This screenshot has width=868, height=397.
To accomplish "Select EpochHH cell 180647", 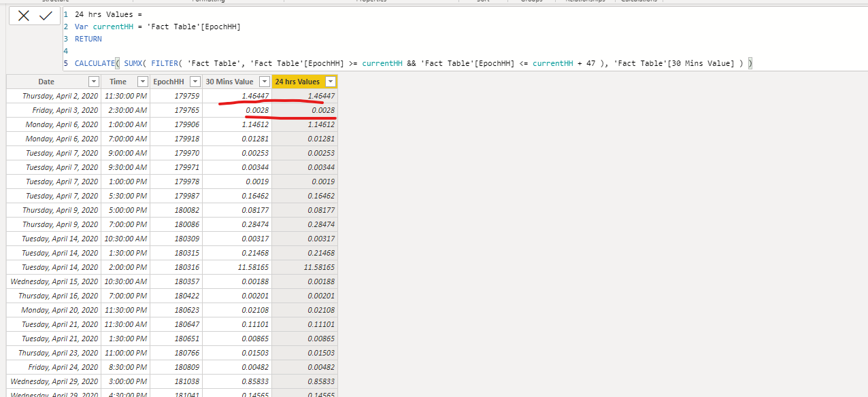I will click(176, 324).
